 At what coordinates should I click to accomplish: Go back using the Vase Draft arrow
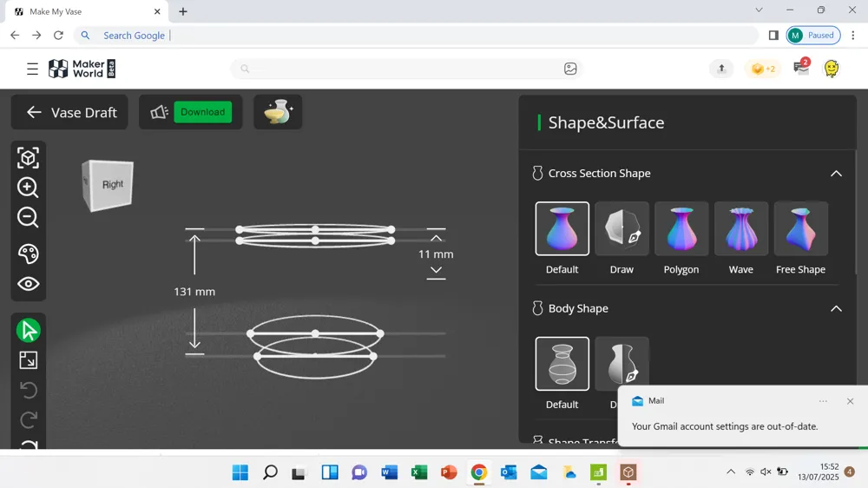(34, 112)
